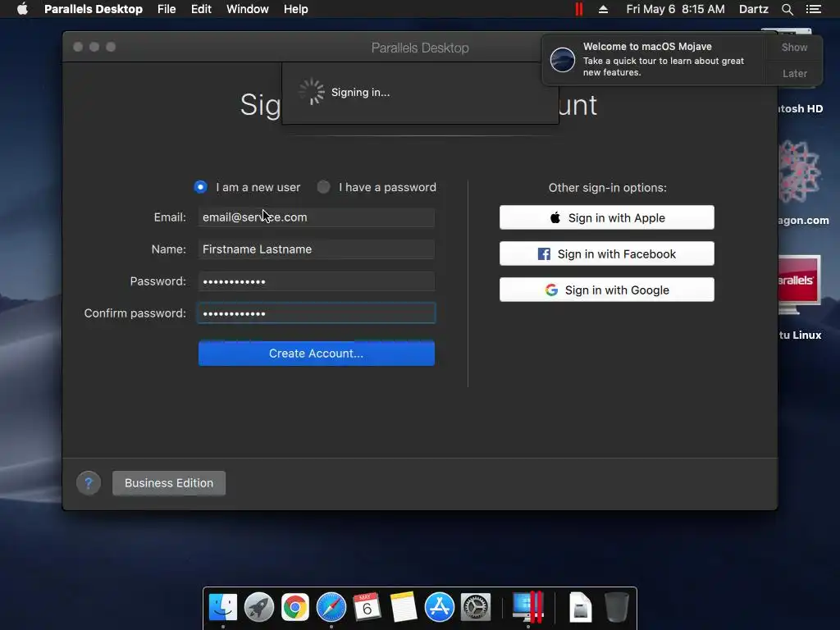This screenshot has width=840, height=630.
Task: Open the Apple menu
Action: click(22, 9)
